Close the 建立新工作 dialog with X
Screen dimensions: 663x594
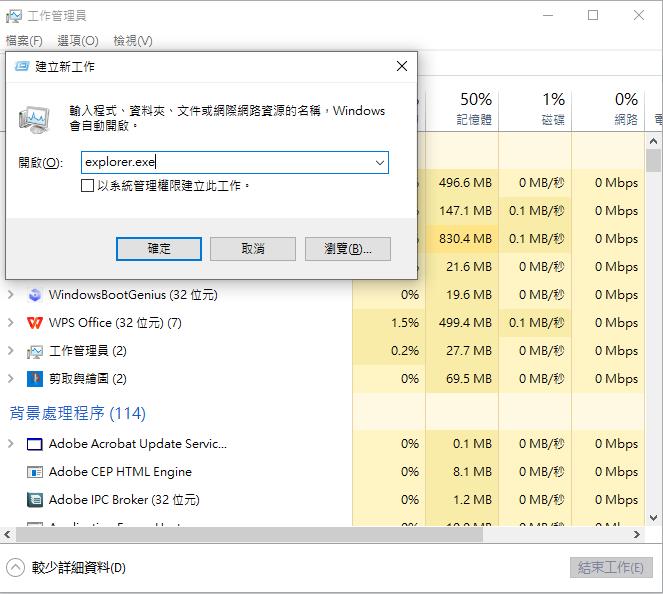pyautogui.click(x=402, y=66)
